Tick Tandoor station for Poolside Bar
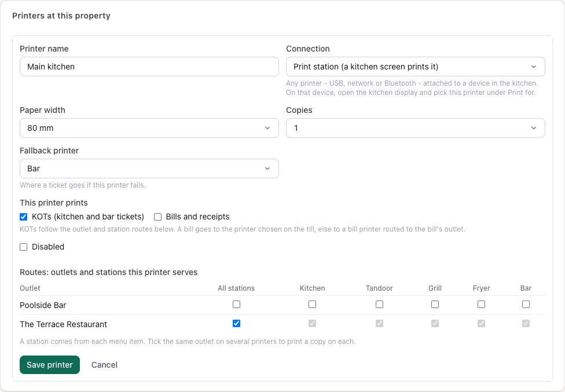The image size is (565, 392). (x=379, y=305)
